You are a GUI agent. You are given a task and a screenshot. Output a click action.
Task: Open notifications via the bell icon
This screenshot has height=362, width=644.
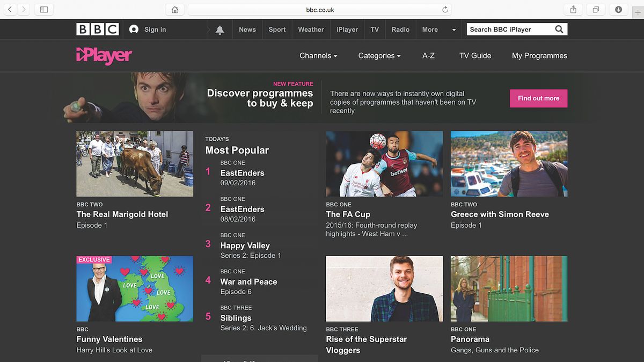coord(219,29)
